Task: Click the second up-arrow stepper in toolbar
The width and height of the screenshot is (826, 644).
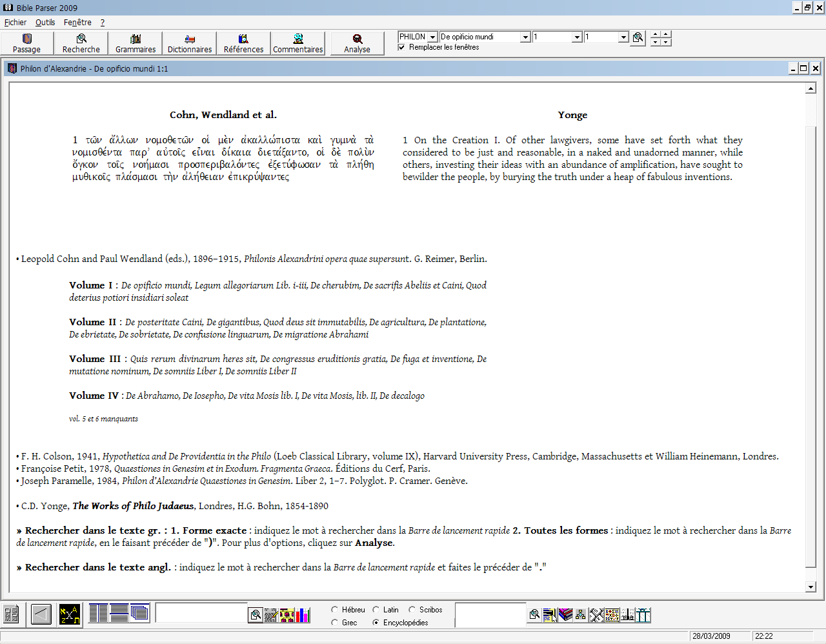Action: click(666, 34)
